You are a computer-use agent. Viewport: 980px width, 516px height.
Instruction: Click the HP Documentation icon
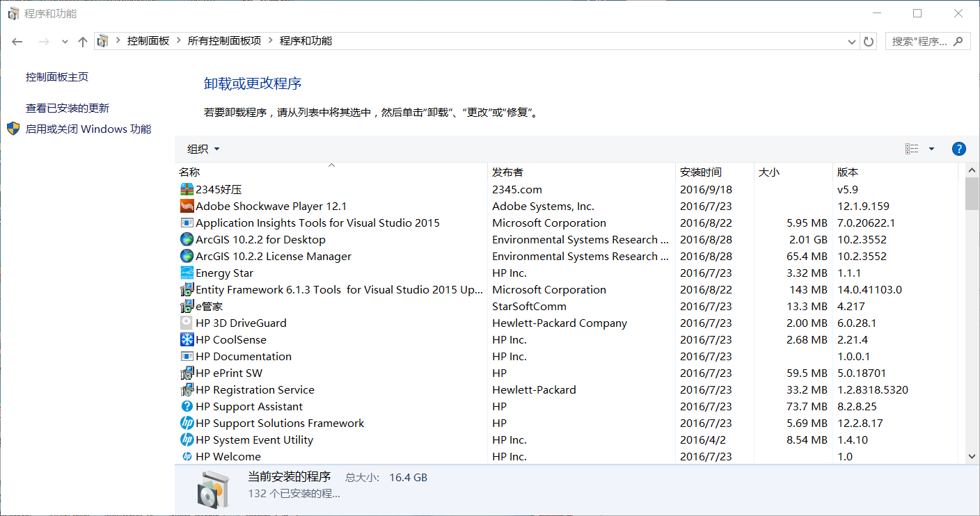pyautogui.click(x=187, y=356)
